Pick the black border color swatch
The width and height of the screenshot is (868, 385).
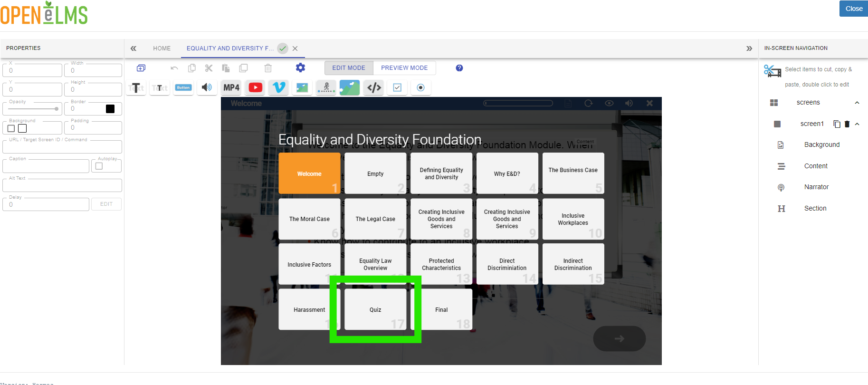[110, 109]
